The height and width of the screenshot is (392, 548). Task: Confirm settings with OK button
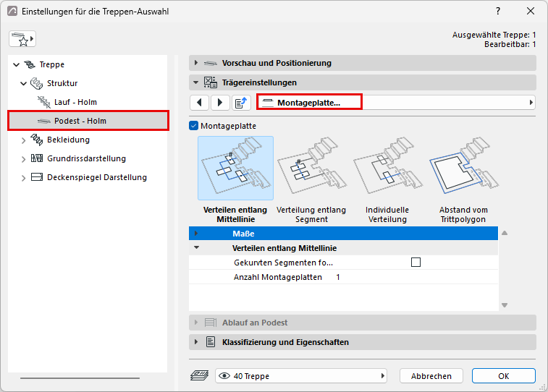[504, 376]
